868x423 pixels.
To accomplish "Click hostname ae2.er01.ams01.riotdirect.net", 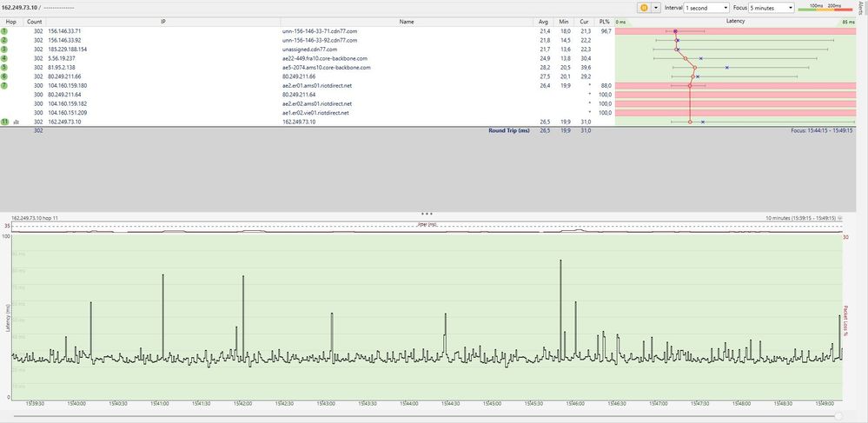I will pyautogui.click(x=317, y=86).
